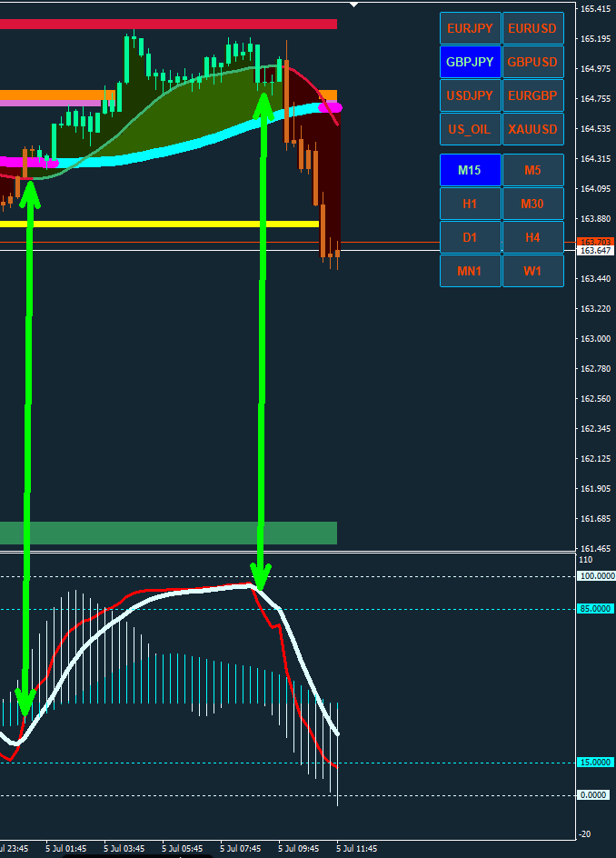Select the yellow horizontal level line
This screenshot has height=858, width=616.
[159, 224]
